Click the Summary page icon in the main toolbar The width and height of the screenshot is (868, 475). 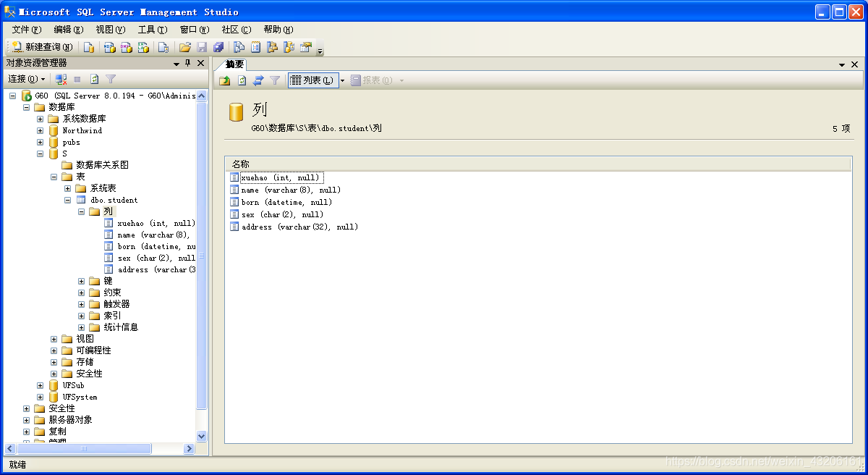click(256, 47)
